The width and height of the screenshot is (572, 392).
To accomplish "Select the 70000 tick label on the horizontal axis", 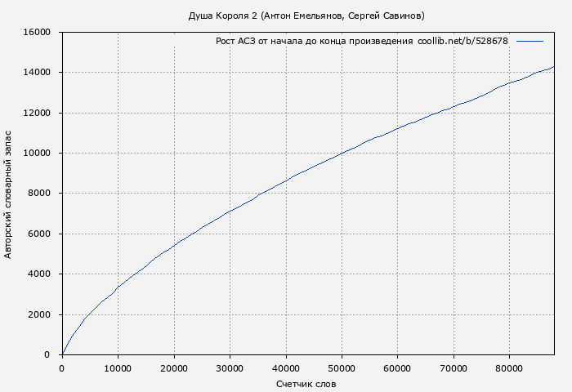I will tap(454, 368).
